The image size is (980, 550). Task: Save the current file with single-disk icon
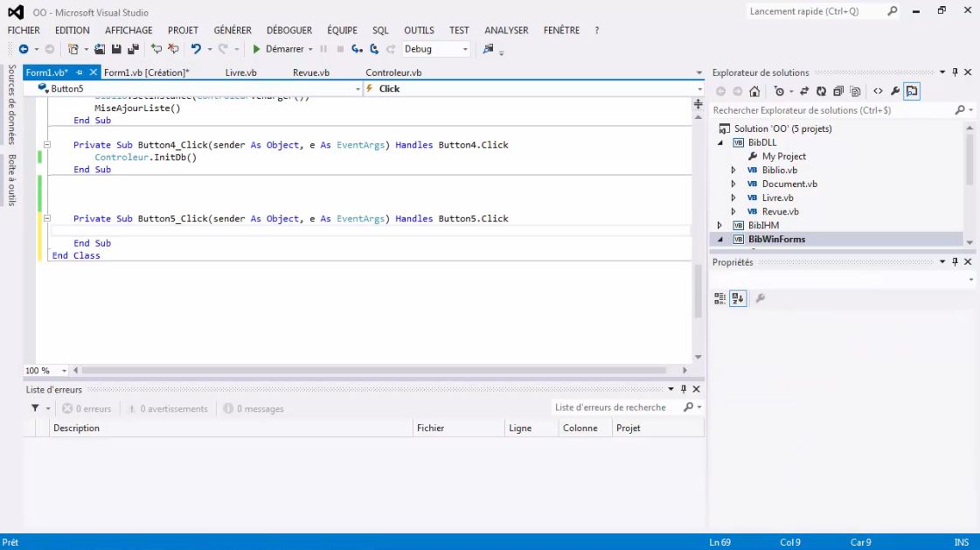tap(116, 49)
